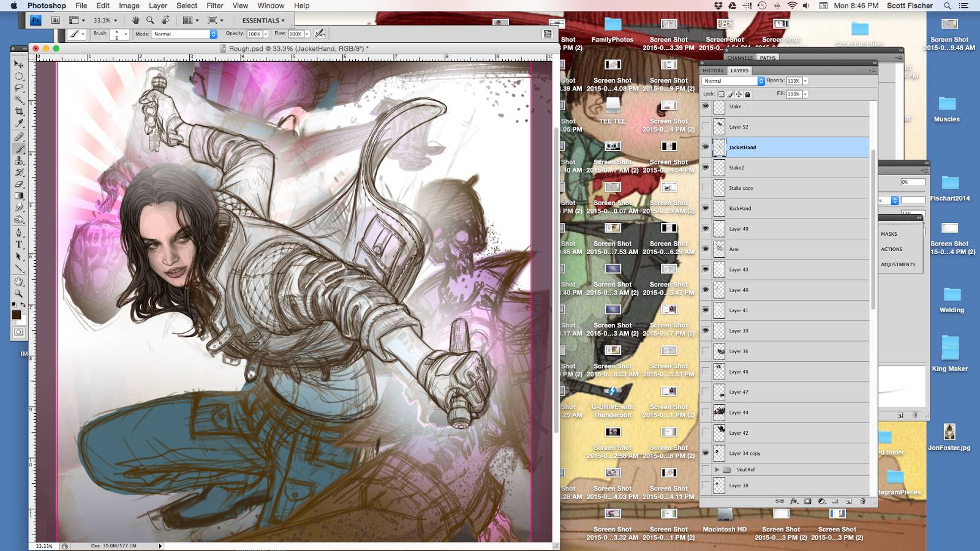Pick the Eyedropper tool

click(19, 124)
